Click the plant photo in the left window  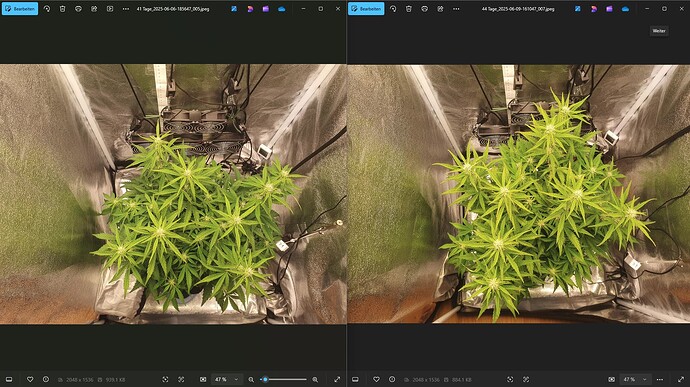click(173, 194)
